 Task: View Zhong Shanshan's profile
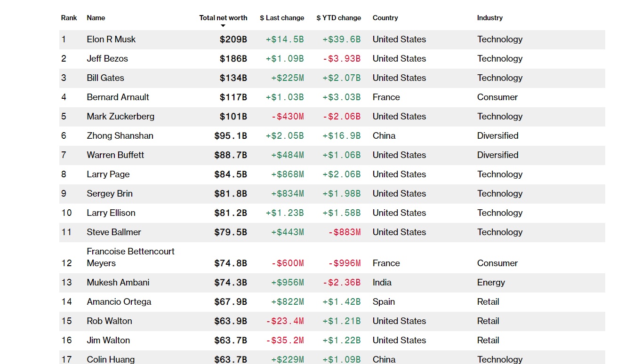tap(120, 136)
